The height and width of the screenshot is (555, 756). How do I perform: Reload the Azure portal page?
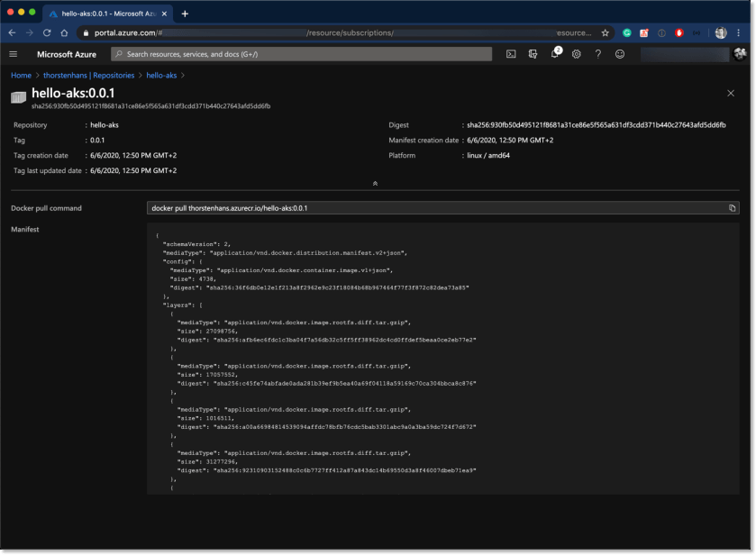[47, 32]
